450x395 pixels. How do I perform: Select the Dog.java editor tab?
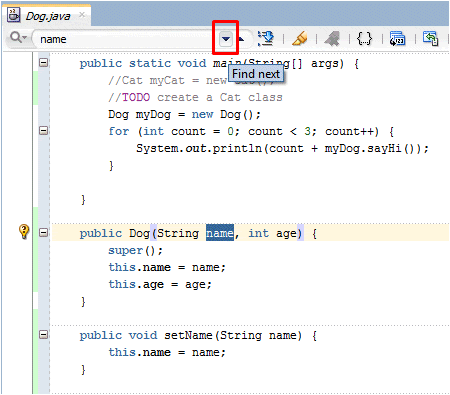tap(48, 16)
